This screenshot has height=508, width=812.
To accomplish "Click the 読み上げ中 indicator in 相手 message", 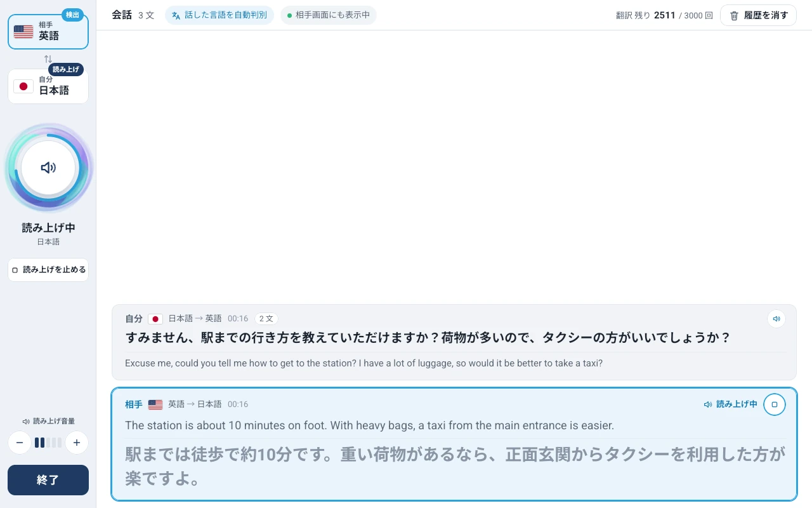I will click(x=731, y=404).
